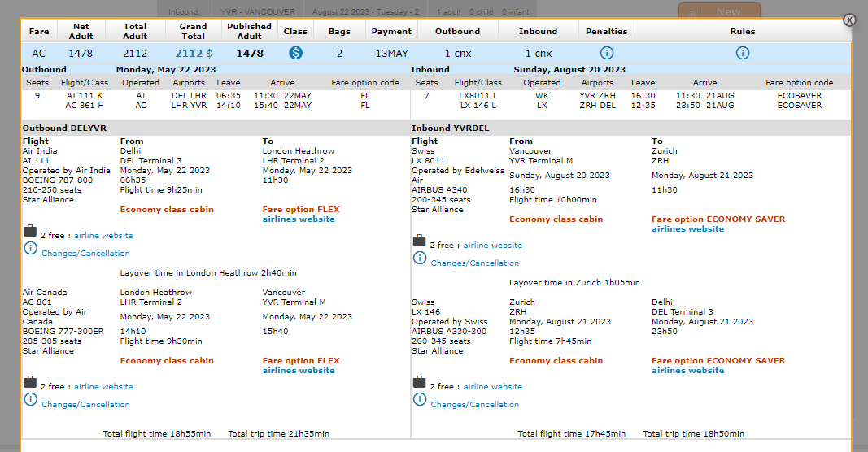Open 'airlines website' under FLEX for AC 861
Viewport: 868px width, 452px height.
299,371
